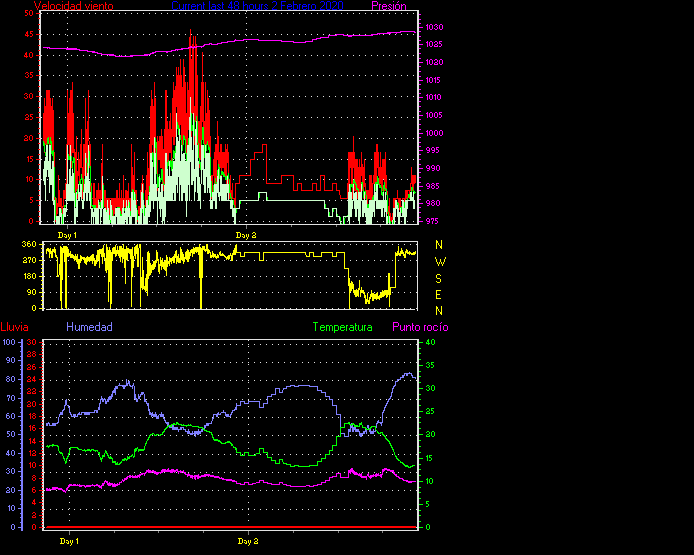Select the "Humedad" legend label
The image size is (694, 555).
(89, 327)
